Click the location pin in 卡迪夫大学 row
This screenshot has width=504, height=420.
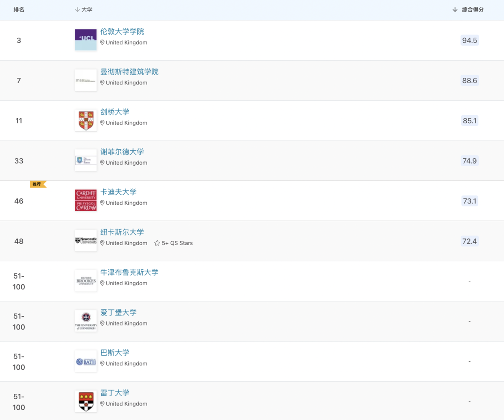click(x=102, y=203)
